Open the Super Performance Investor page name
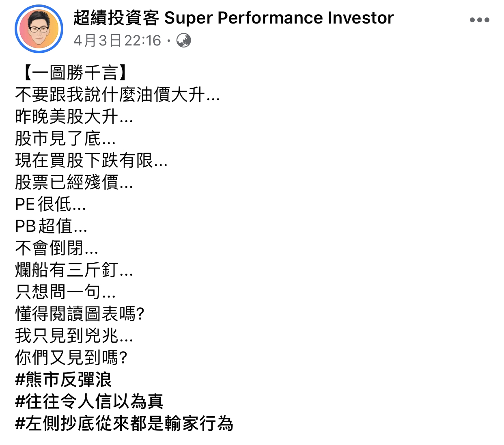The height and width of the screenshot is (445, 504). (233, 18)
